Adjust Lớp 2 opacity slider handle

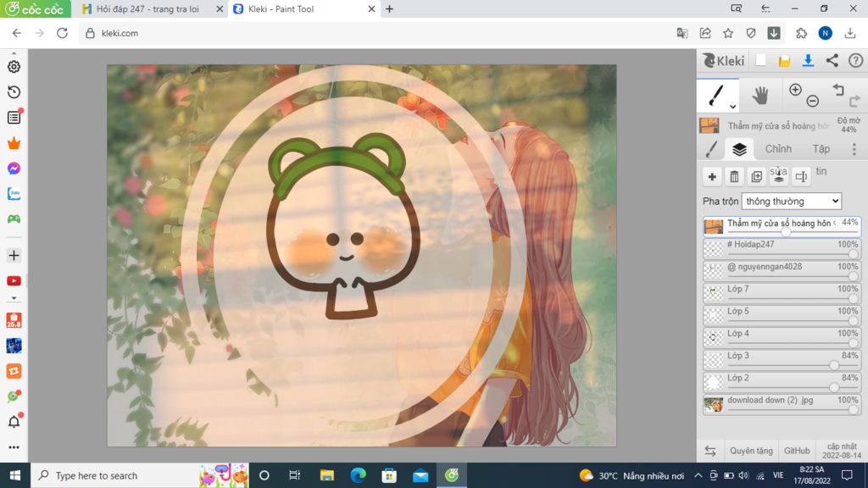coord(834,387)
